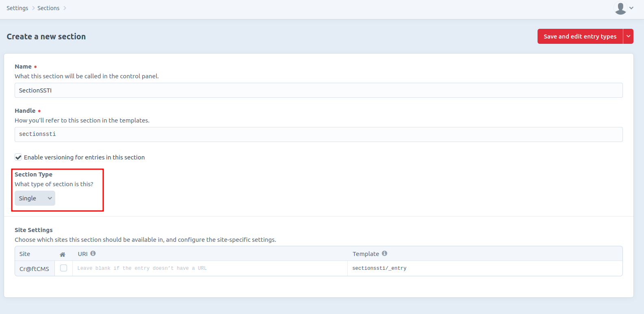Disable versioning for entries checkbox

click(x=18, y=157)
